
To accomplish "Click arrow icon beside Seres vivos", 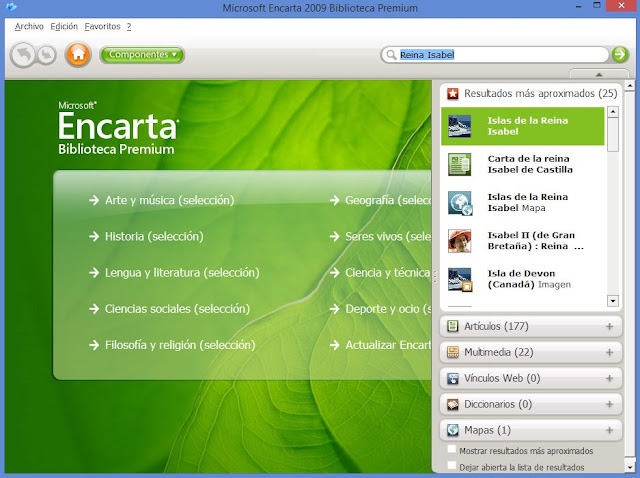I will click(x=334, y=236).
